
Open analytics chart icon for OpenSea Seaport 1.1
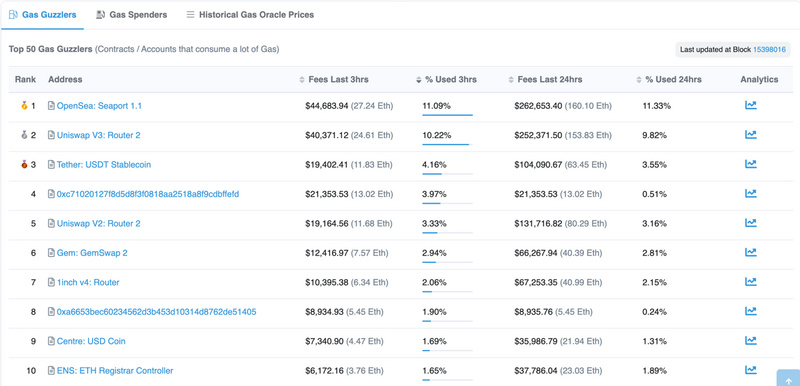coord(751,106)
